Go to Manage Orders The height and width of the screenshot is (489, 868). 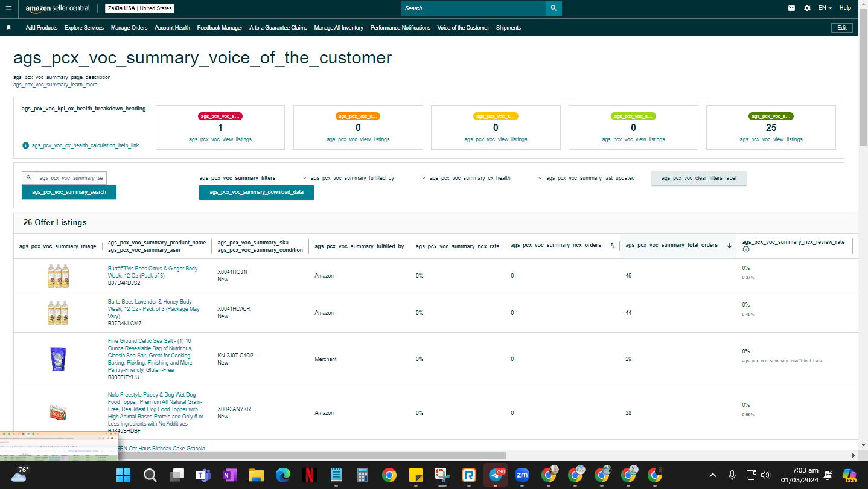coord(129,28)
